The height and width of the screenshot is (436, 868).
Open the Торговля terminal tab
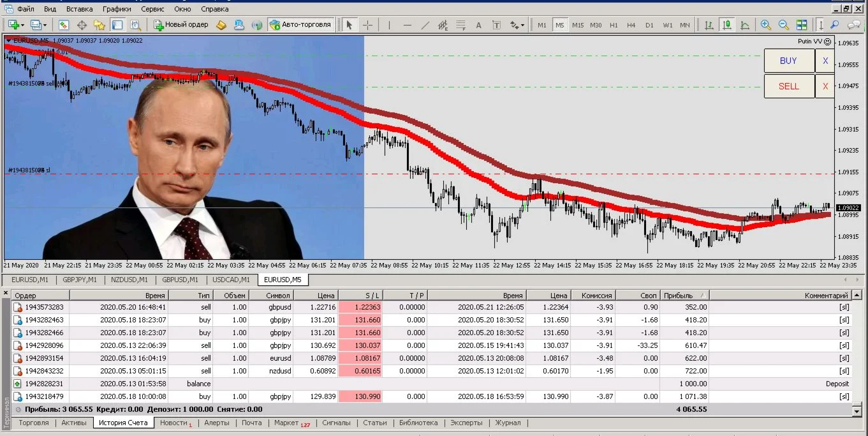point(34,423)
